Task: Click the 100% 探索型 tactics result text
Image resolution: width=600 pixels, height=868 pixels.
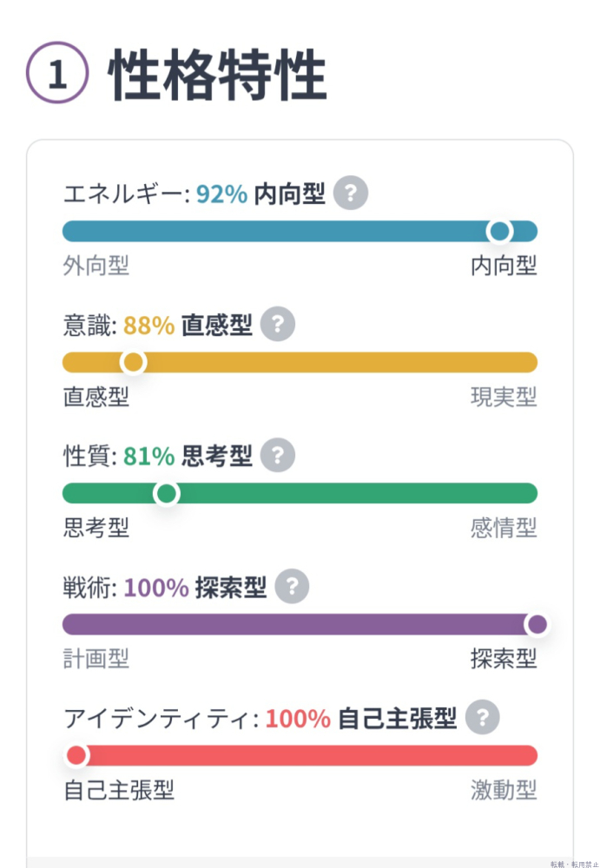Action: point(195,588)
